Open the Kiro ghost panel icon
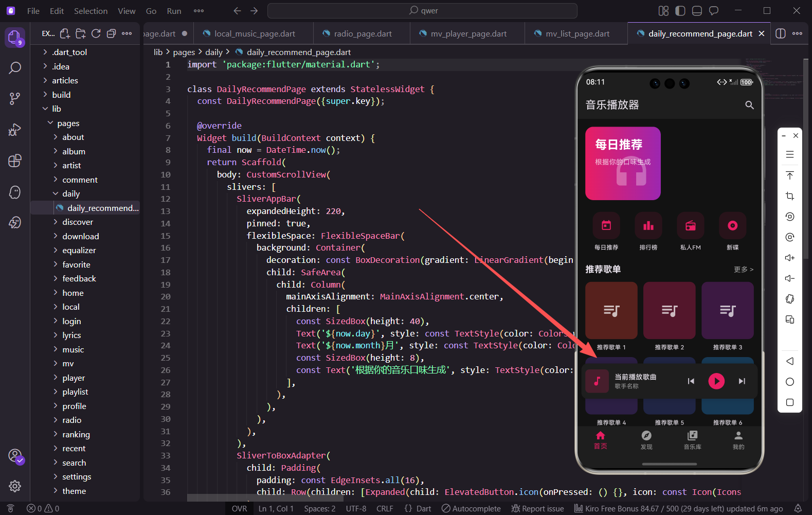Screen dimensions: 812x515 point(15,192)
